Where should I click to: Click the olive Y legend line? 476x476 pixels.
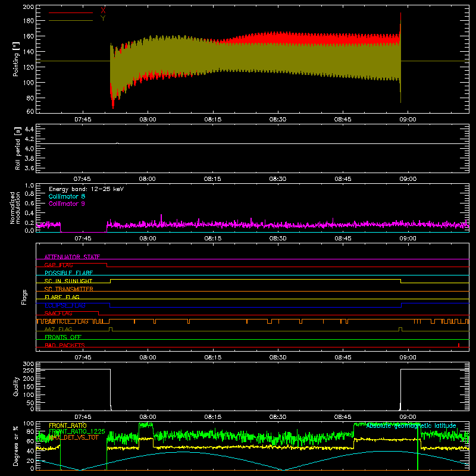pyautogui.click(x=71, y=21)
